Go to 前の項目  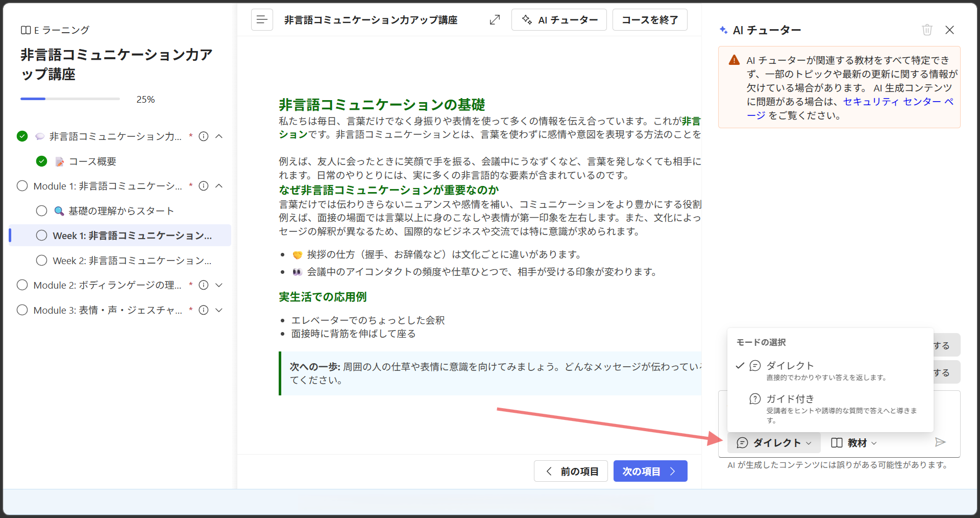[x=571, y=471]
